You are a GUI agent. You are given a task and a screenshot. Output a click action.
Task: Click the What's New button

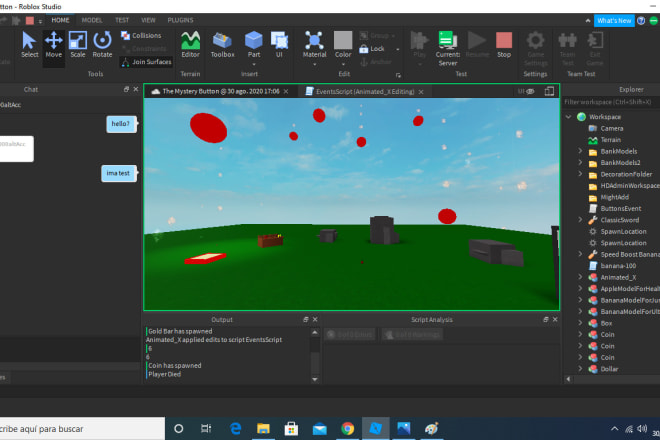point(614,21)
